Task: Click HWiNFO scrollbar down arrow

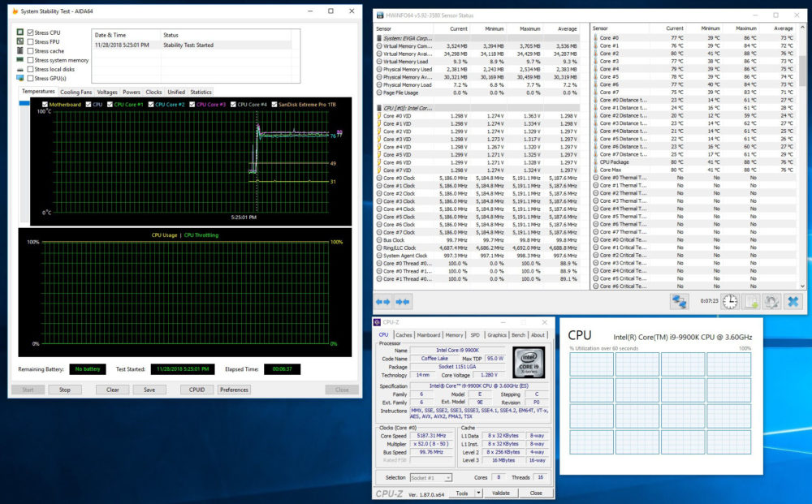Action: (802, 286)
